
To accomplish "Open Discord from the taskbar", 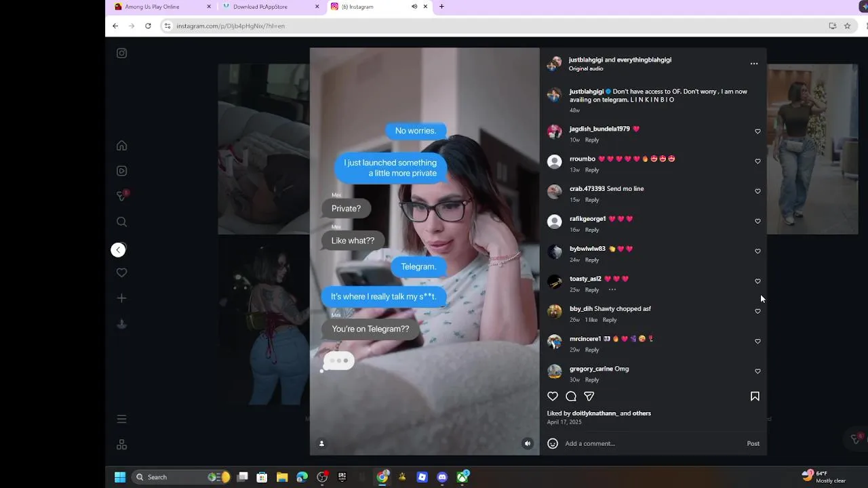I will point(442,477).
